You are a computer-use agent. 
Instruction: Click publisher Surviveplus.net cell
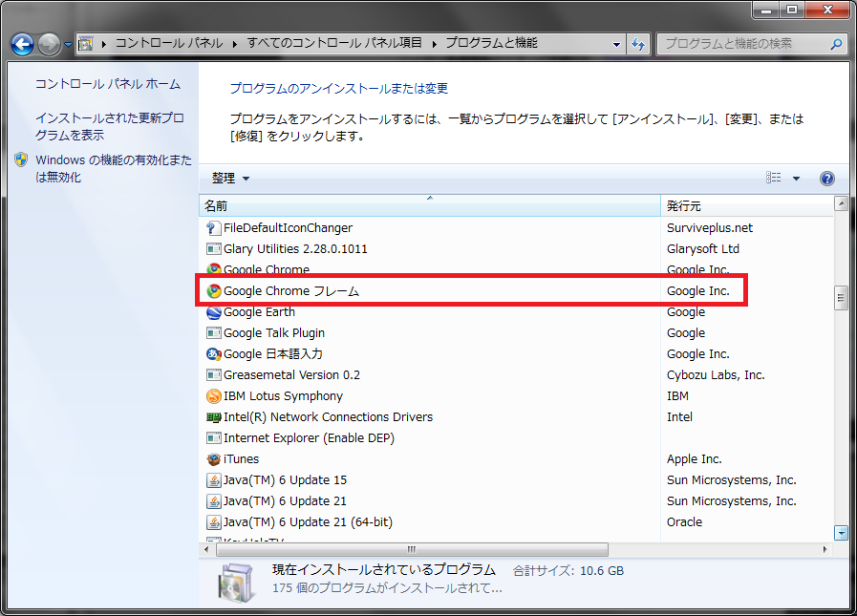[710, 228]
